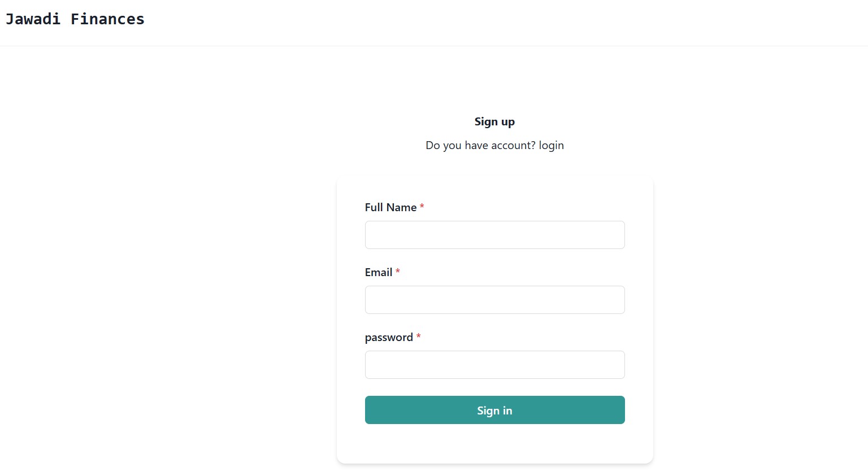Click the red asterisk next to password
Image resolution: width=868 pixels, height=476 pixels.
(x=418, y=337)
